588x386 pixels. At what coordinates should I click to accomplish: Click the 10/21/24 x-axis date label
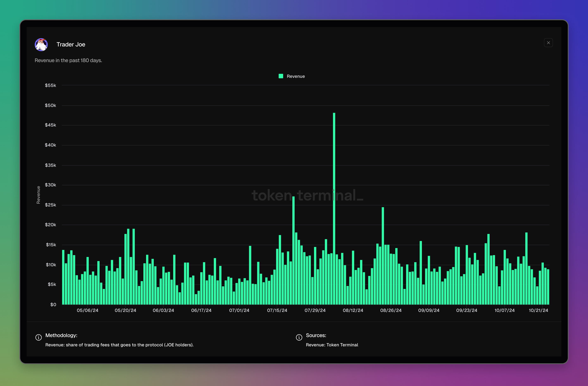coord(538,310)
